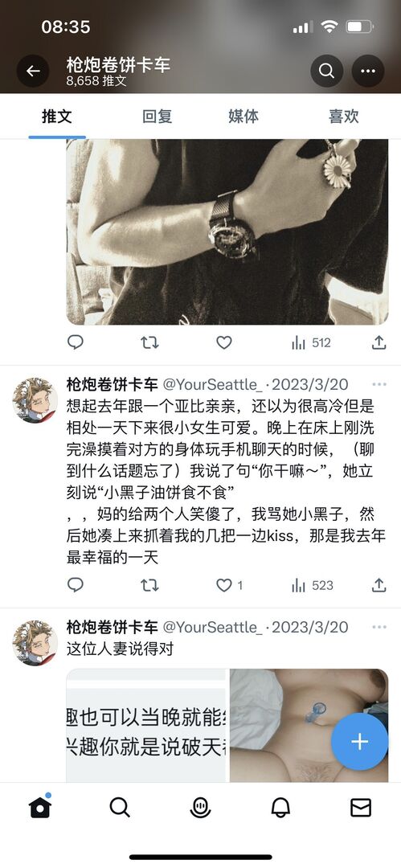
Task: View analytics showing 523 views
Action: click(x=313, y=585)
